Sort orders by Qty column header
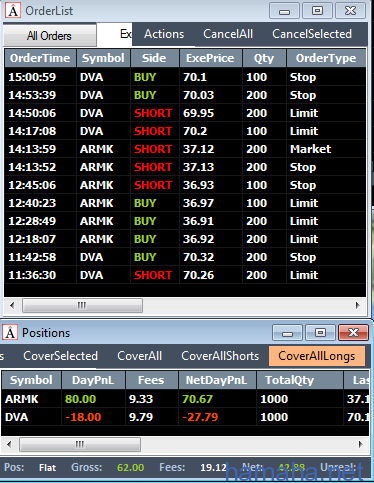374x483 pixels. point(264,58)
